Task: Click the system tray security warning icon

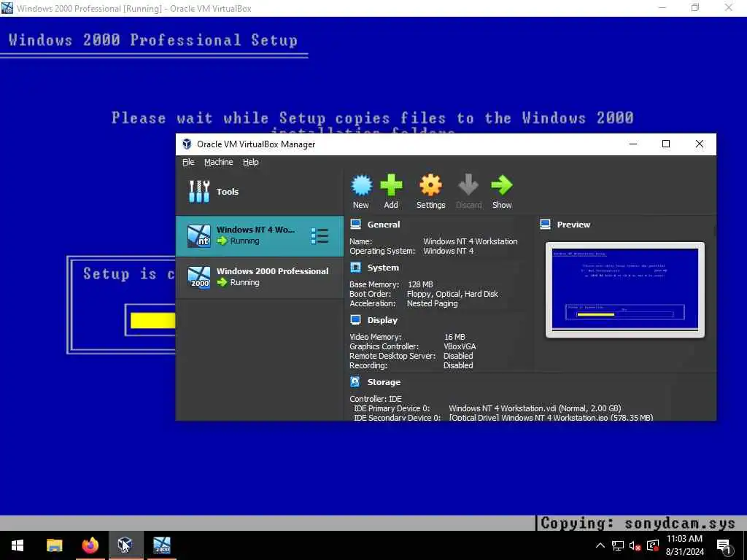Action: click(653, 545)
